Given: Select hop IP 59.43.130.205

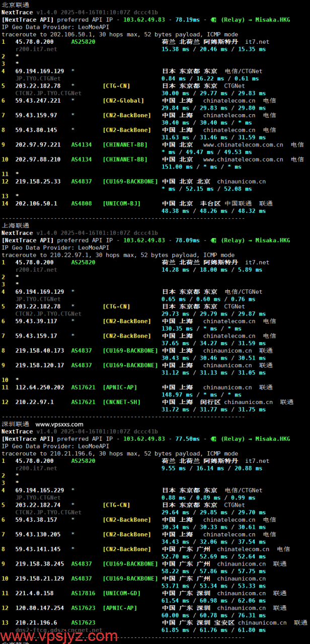Looking at the screenshot, I should click(38, 534).
